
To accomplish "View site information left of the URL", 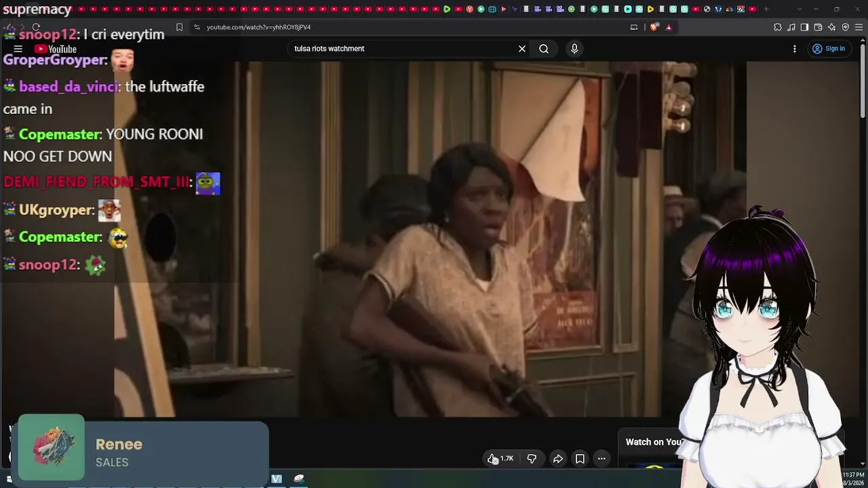I will (197, 27).
